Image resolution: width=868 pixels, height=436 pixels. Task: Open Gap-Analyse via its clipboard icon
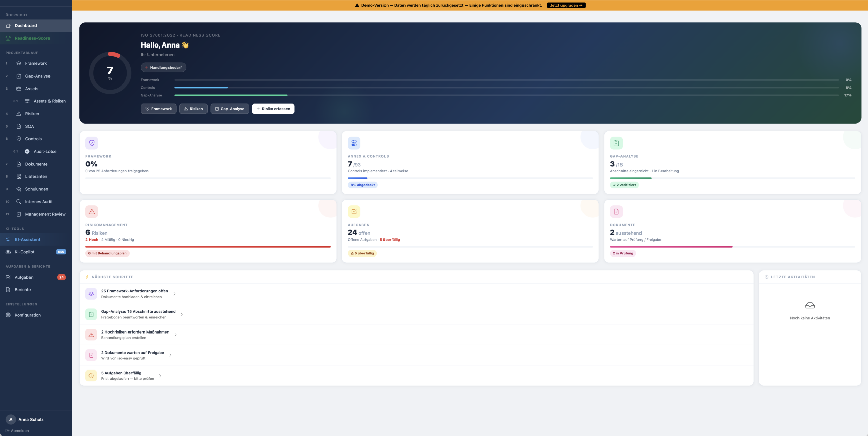[x=19, y=76]
